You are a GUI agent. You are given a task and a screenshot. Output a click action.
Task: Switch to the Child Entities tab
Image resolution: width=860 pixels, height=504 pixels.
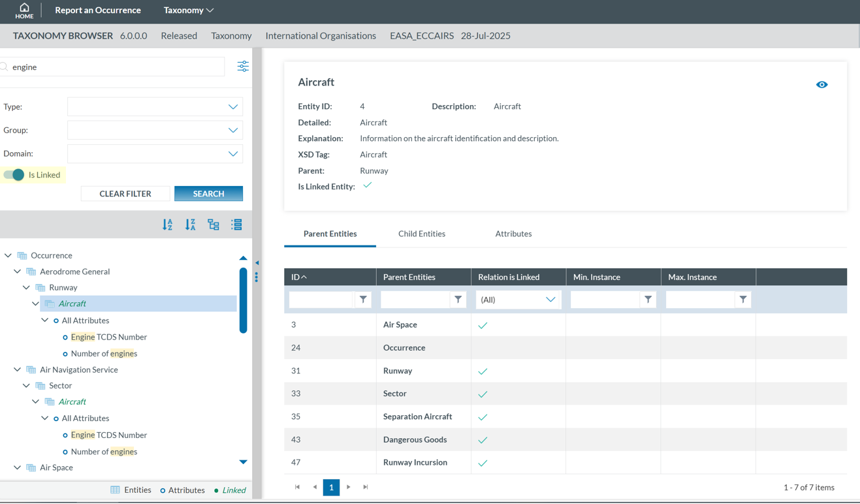[422, 234]
